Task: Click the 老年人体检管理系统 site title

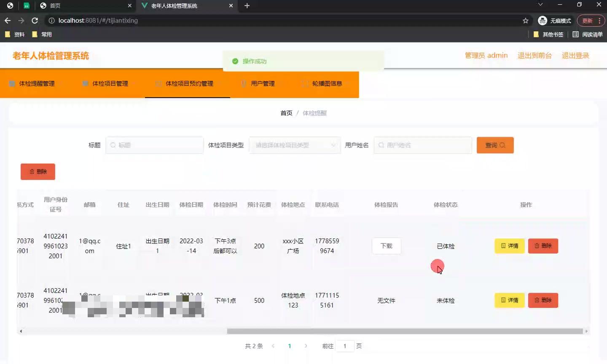Action: [x=51, y=56]
